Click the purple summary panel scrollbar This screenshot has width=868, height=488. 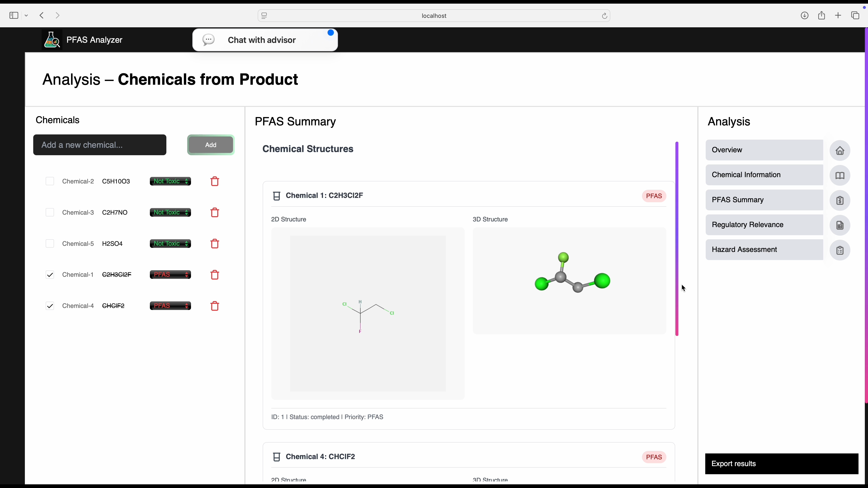677,238
